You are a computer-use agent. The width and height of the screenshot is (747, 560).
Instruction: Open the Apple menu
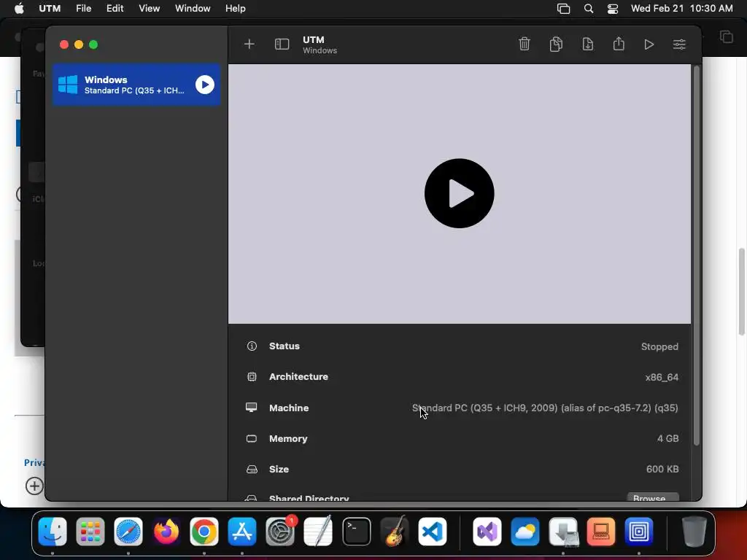coord(19,9)
